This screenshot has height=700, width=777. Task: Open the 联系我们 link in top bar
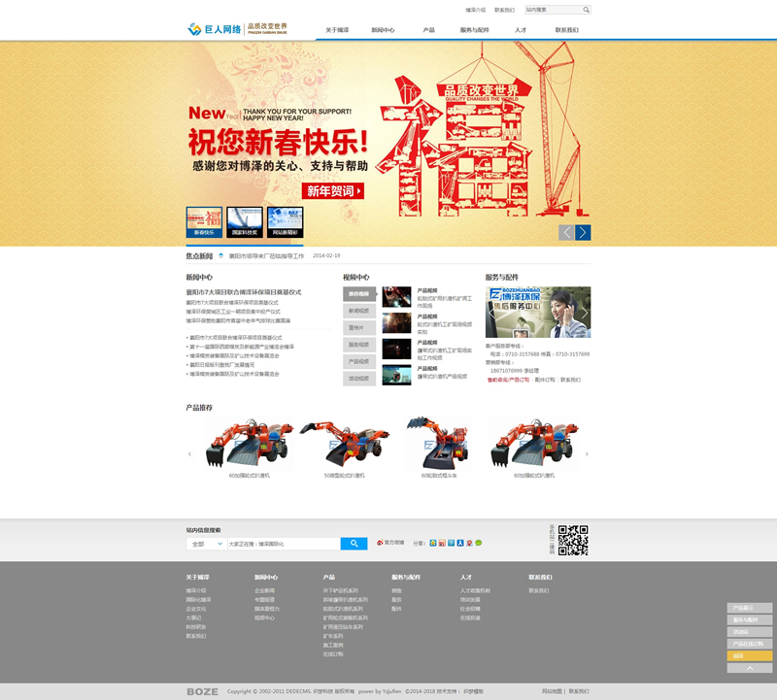coord(504,10)
